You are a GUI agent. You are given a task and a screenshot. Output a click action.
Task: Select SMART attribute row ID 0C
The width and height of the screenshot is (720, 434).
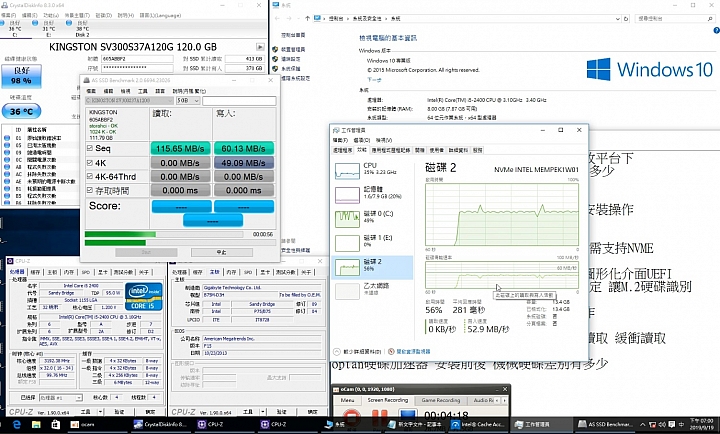coord(40,160)
